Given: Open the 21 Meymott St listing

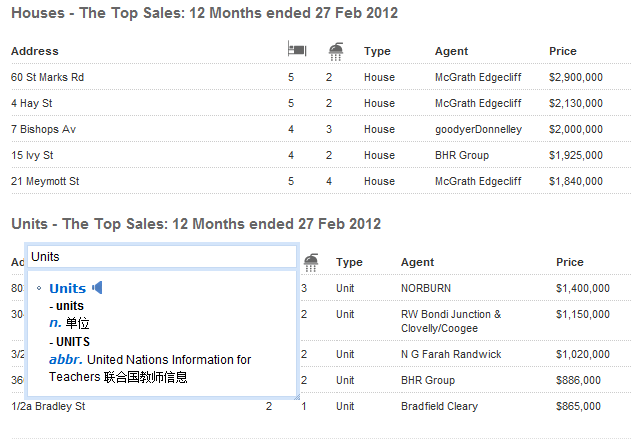Looking at the screenshot, I should (x=45, y=181).
